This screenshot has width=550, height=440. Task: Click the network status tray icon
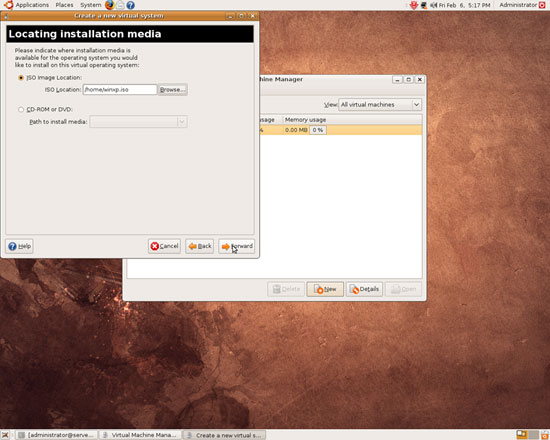[x=424, y=5]
